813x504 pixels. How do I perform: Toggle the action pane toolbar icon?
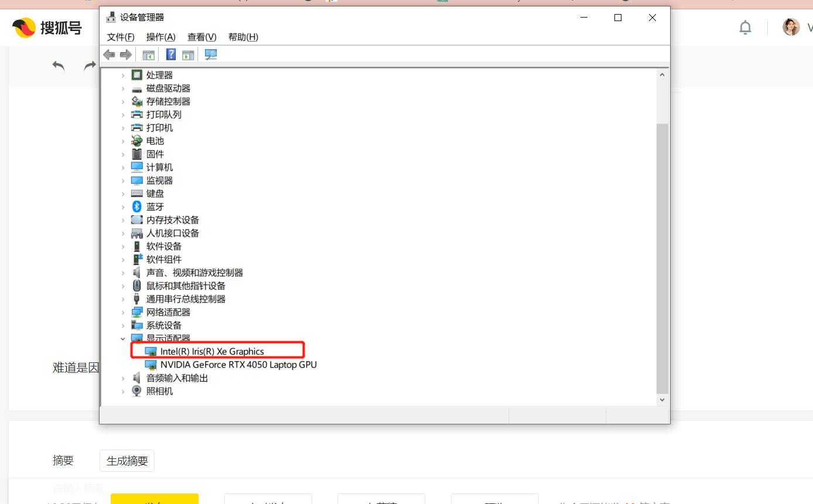click(188, 54)
